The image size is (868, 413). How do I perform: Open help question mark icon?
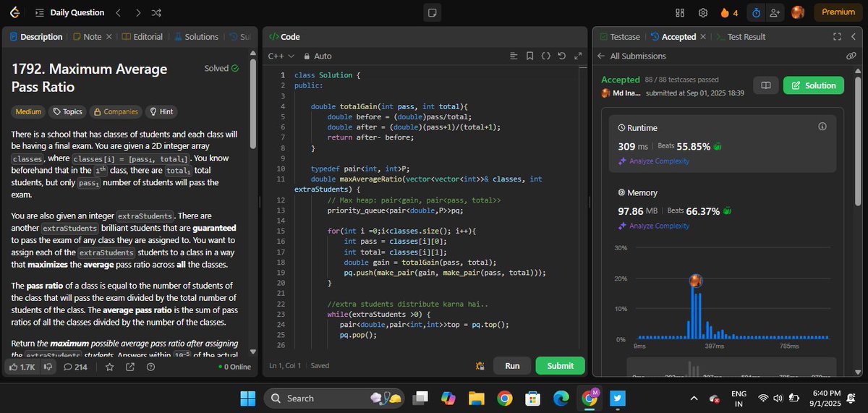(x=150, y=367)
